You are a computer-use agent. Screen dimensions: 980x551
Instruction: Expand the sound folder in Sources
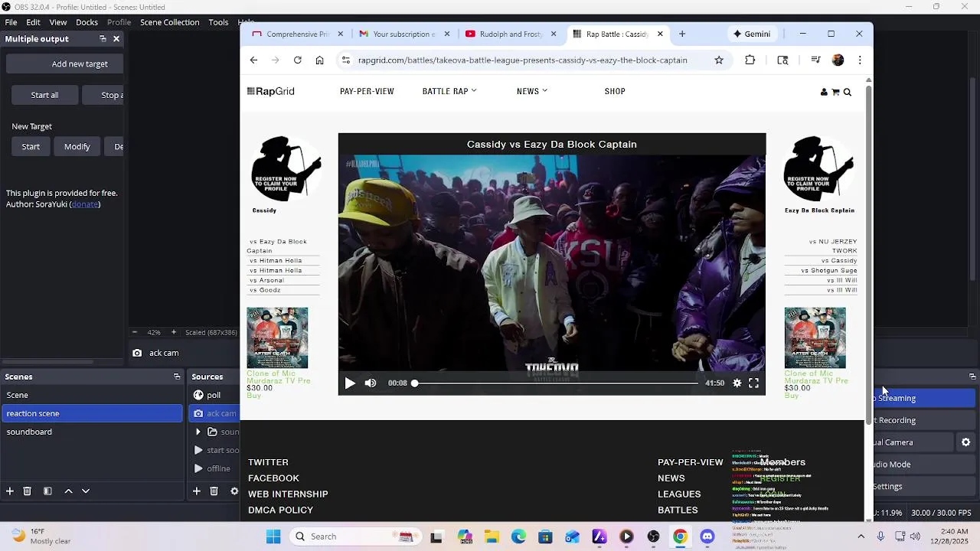pos(198,432)
